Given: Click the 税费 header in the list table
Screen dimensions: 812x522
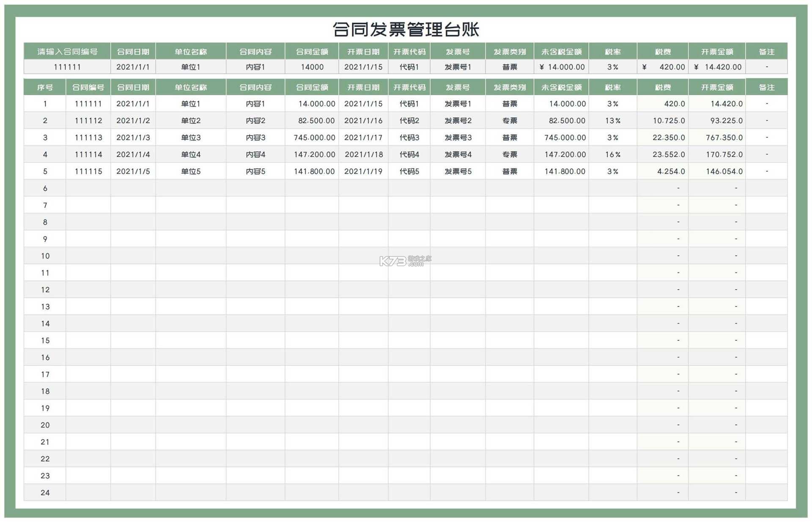Looking at the screenshot, I should pyautogui.click(x=663, y=87).
